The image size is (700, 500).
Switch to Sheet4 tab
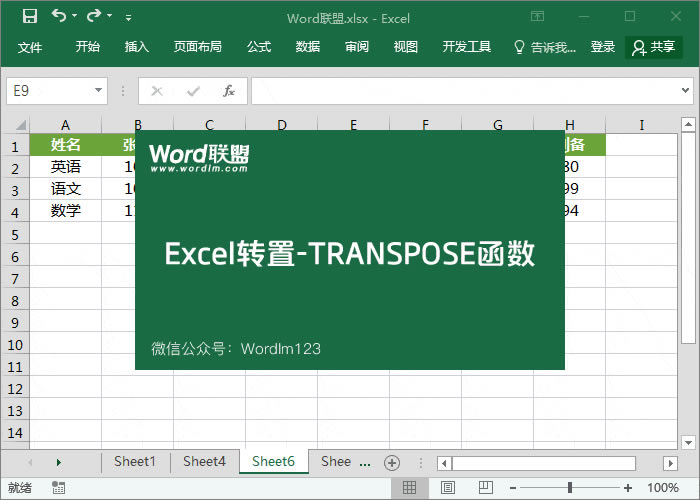point(204,462)
